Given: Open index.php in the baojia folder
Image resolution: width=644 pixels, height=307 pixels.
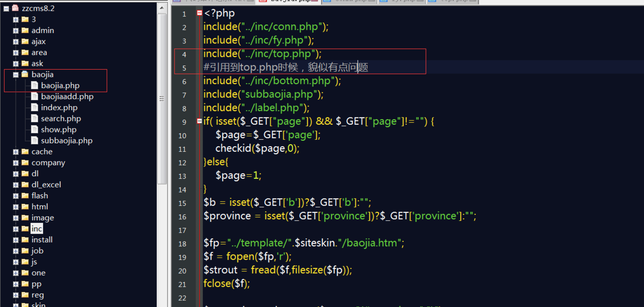Looking at the screenshot, I should point(59,108).
